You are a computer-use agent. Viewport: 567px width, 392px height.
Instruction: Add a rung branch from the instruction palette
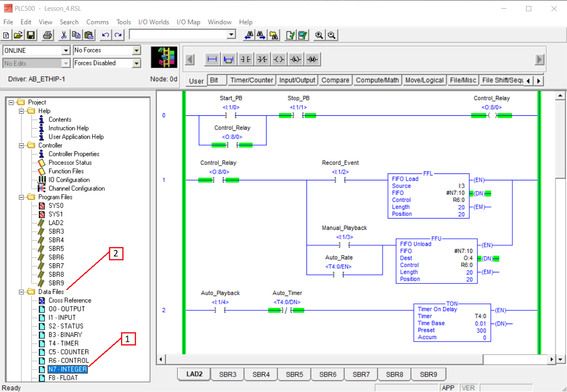pyautogui.click(x=229, y=59)
